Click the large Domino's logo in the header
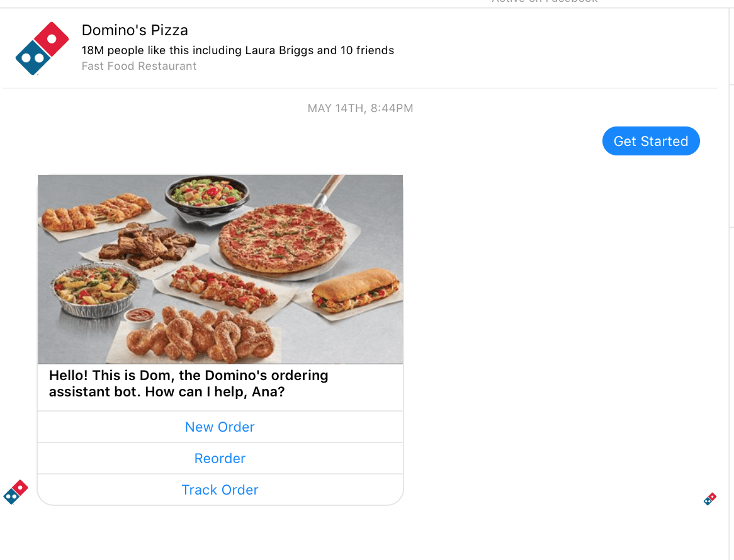 [42, 48]
